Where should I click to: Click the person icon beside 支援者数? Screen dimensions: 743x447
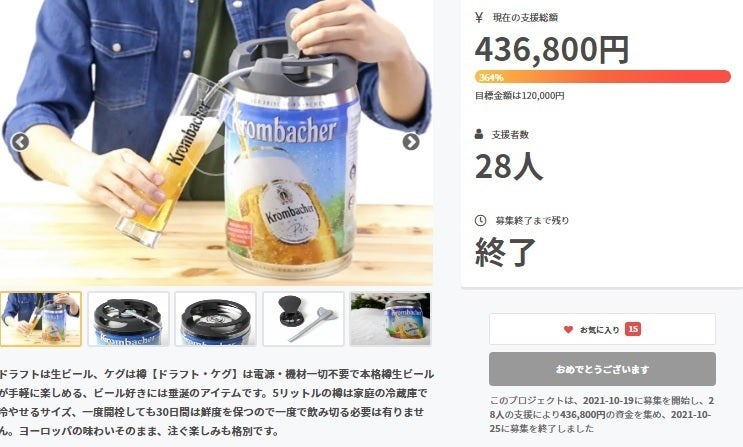(479, 134)
